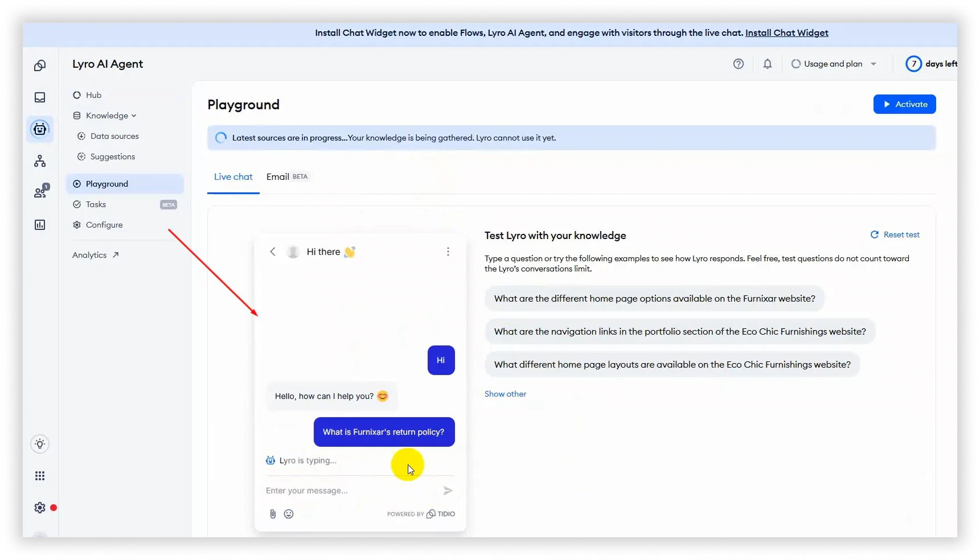The height and width of the screenshot is (560, 980).
Task: Click the attachment paperclip icon
Action: pyautogui.click(x=273, y=514)
